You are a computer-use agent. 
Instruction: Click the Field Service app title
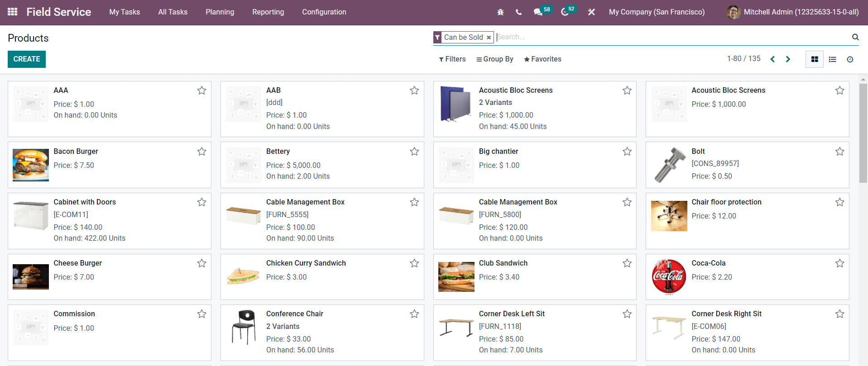pos(59,12)
